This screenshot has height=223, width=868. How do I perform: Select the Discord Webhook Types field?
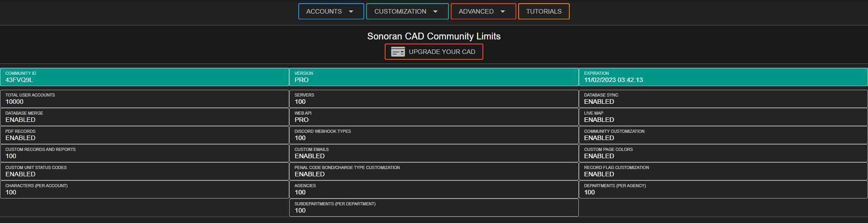434,135
